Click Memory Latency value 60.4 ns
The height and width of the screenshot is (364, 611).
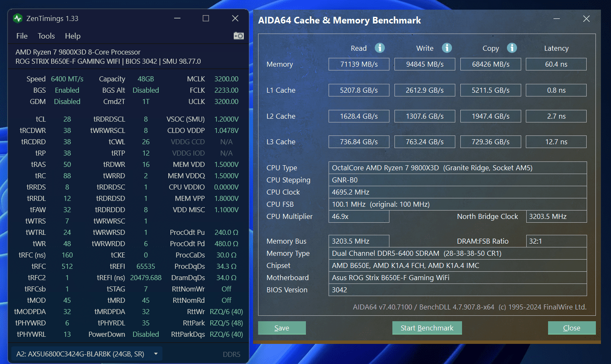[x=556, y=64]
